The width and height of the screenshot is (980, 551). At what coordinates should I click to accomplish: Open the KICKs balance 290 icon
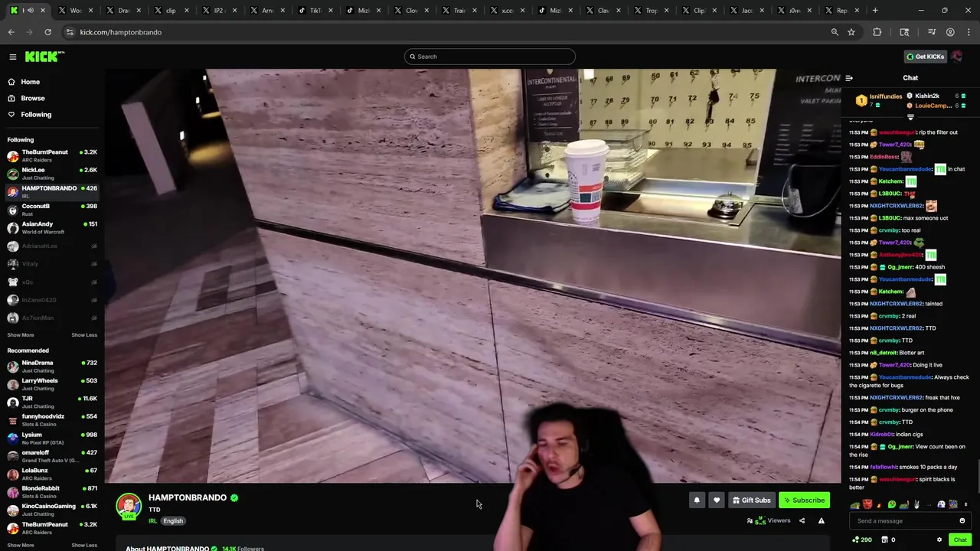(x=861, y=540)
